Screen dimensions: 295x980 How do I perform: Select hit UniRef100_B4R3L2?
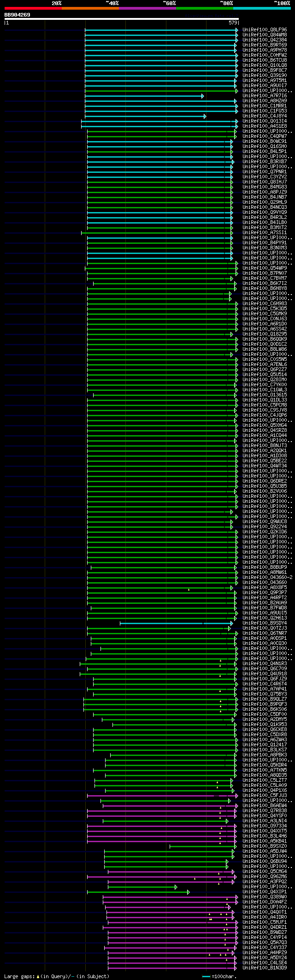click(265, 217)
